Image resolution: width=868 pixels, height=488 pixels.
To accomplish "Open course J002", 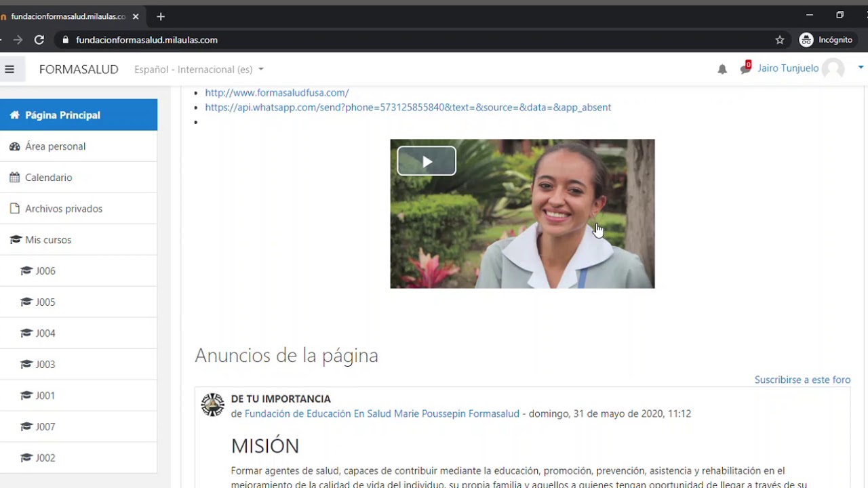I will (x=79, y=458).
